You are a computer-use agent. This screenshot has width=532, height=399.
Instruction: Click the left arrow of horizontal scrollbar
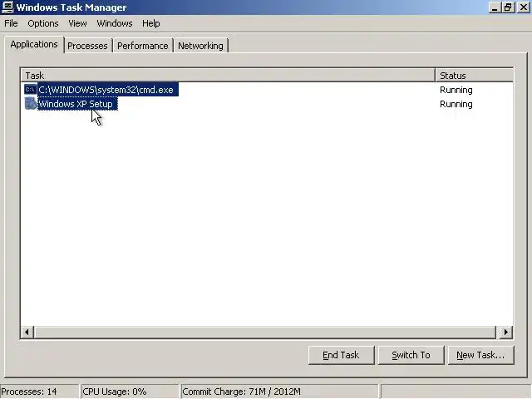click(27, 332)
